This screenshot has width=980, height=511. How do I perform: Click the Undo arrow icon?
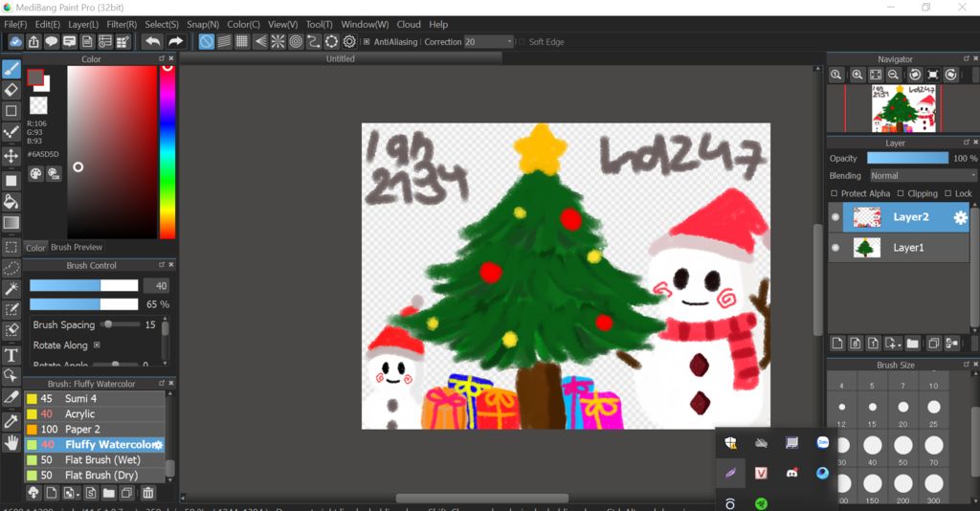152,42
